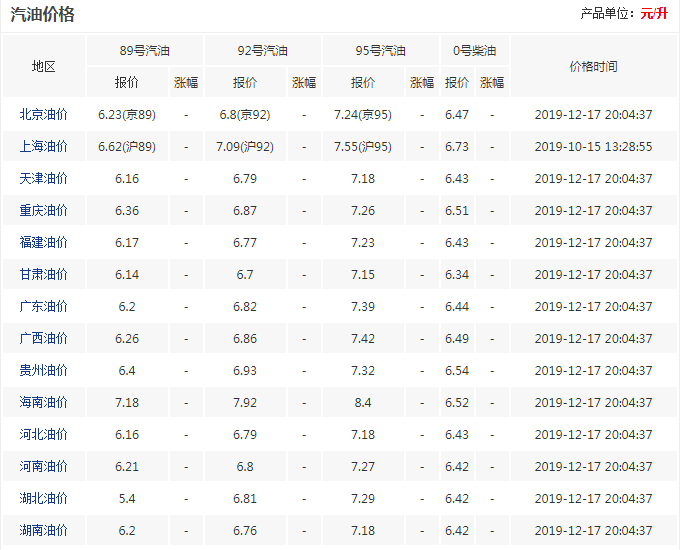683x550 pixels.
Task: Click the 92号汽油 column header
Action: (x=263, y=51)
